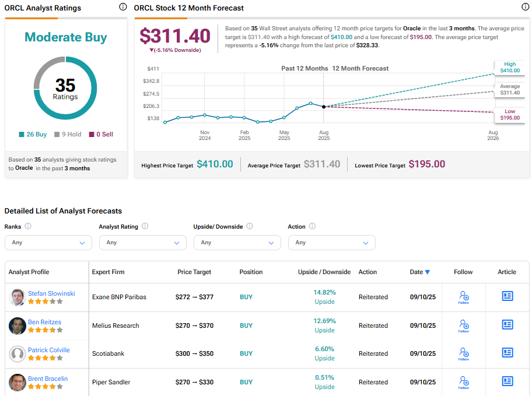Open Ben Reitzes profile link
The image size is (532, 396).
pos(44,322)
